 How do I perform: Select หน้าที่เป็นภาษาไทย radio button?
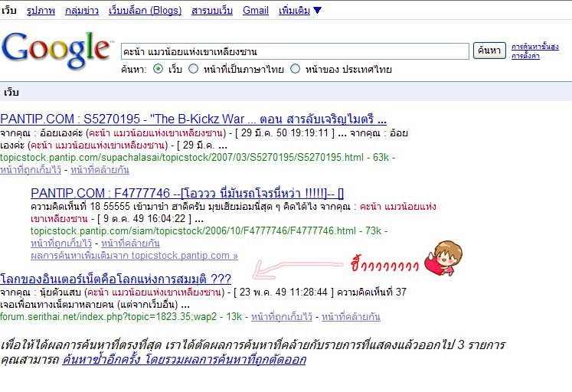coord(193,69)
